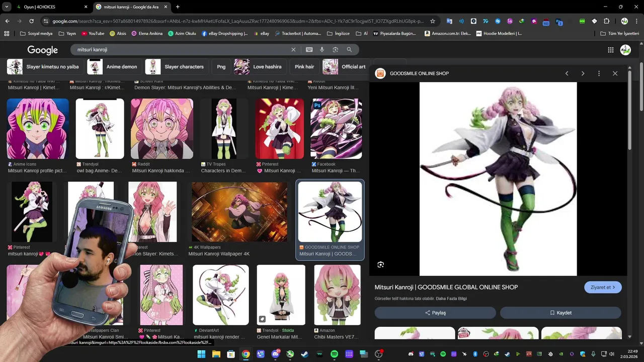Open the Daha Fazla Bilgi link
Screen dimensions: 644x362
point(451,299)
